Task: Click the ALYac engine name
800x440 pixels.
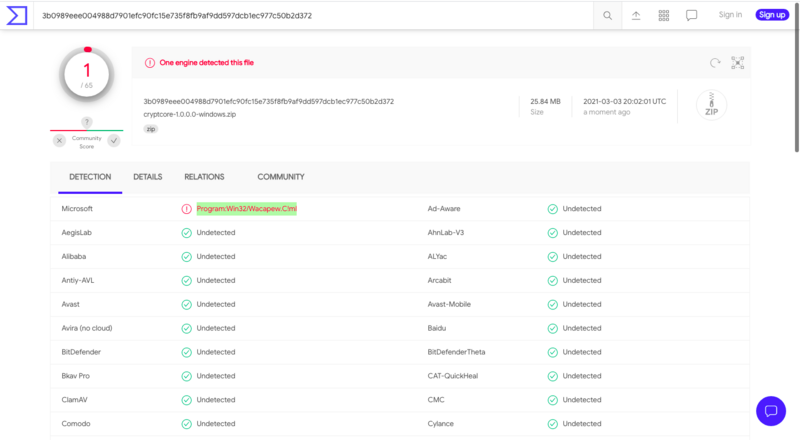Action: [x=437, y=257]
